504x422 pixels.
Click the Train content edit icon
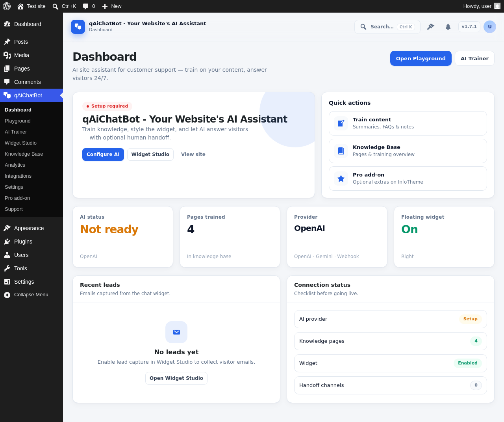coord(341,123)
